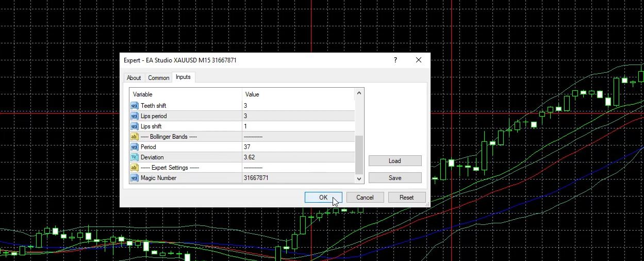Click the Teeth shift integer type icon
The width and height of the screenshot is (644, 261).
pos(135,106)
